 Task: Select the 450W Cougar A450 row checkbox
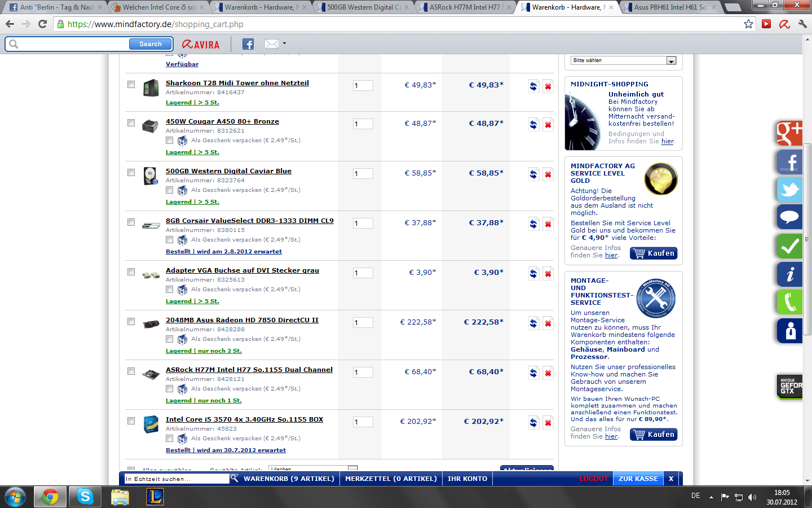pos(131,123)
